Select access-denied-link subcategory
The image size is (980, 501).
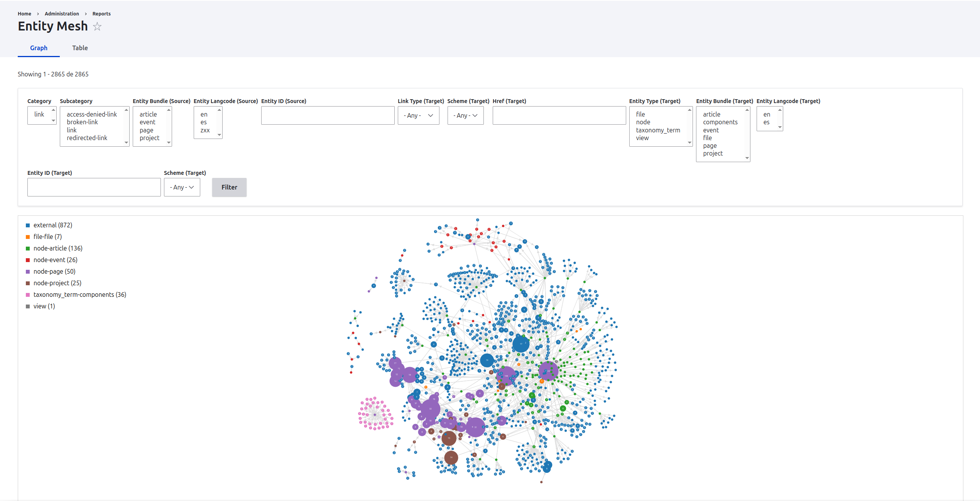point(92,114)
